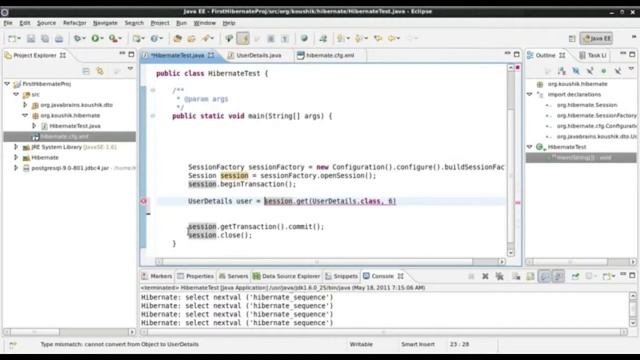Click the red overview ruler error mark

pos(518,202)
